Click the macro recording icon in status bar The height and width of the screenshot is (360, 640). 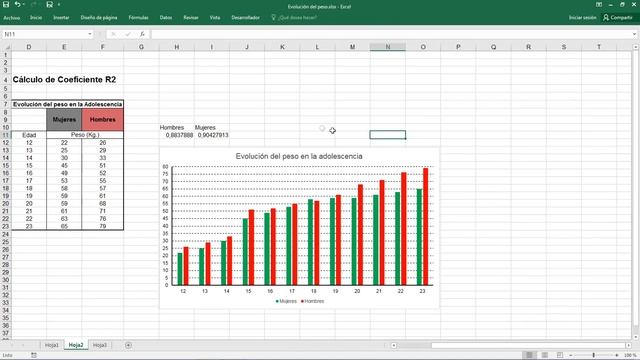pos(34,356)
